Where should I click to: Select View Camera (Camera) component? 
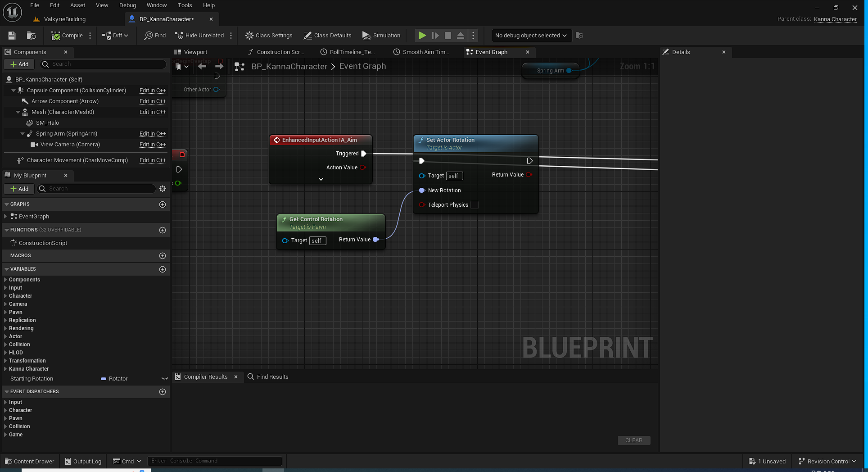[x=70, y=145]
